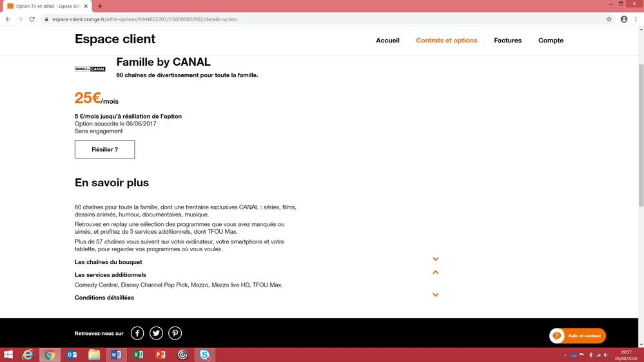Click the En savoir plus heading
This screenshot has width=644, height=362.
[112, 183]
